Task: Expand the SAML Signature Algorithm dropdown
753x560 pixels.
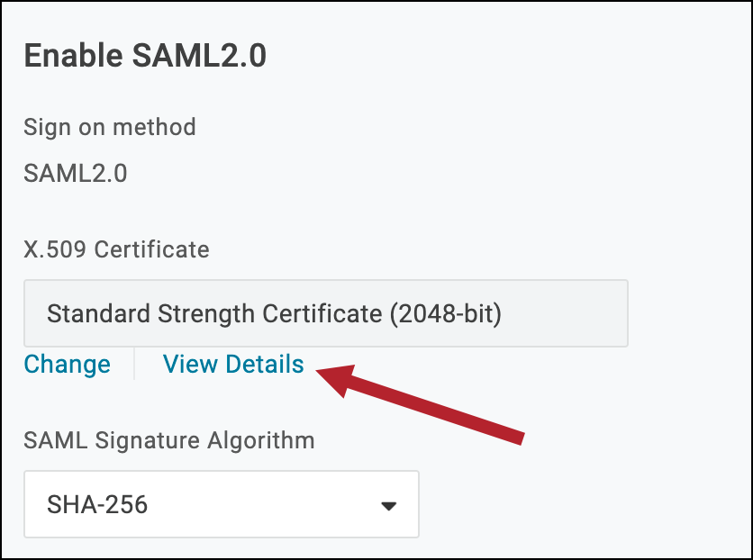Action: pyautogui.click(x=221, y=504)
